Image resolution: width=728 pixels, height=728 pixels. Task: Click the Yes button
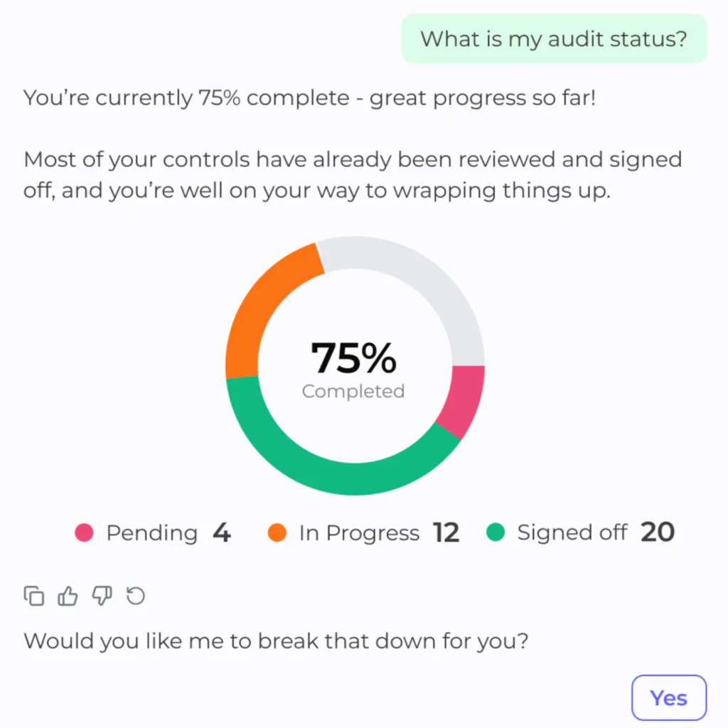point(668,697)
